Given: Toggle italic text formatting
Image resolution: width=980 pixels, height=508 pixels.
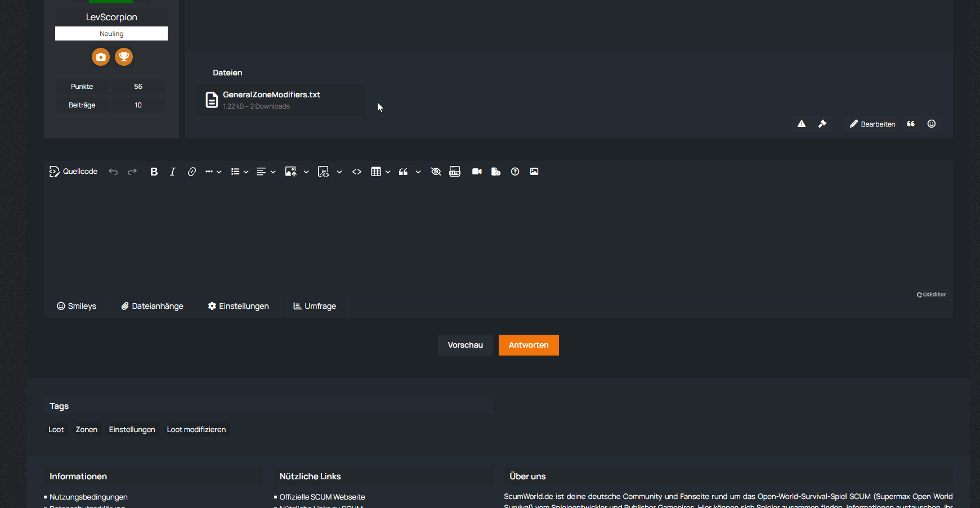Looking at the screenshot, I should (173, 172).
